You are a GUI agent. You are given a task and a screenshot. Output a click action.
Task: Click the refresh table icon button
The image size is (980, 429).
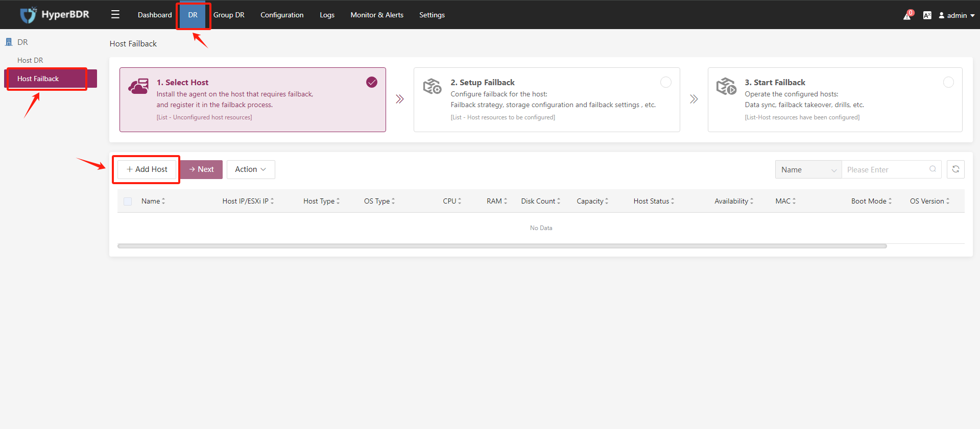pos(955,169)
